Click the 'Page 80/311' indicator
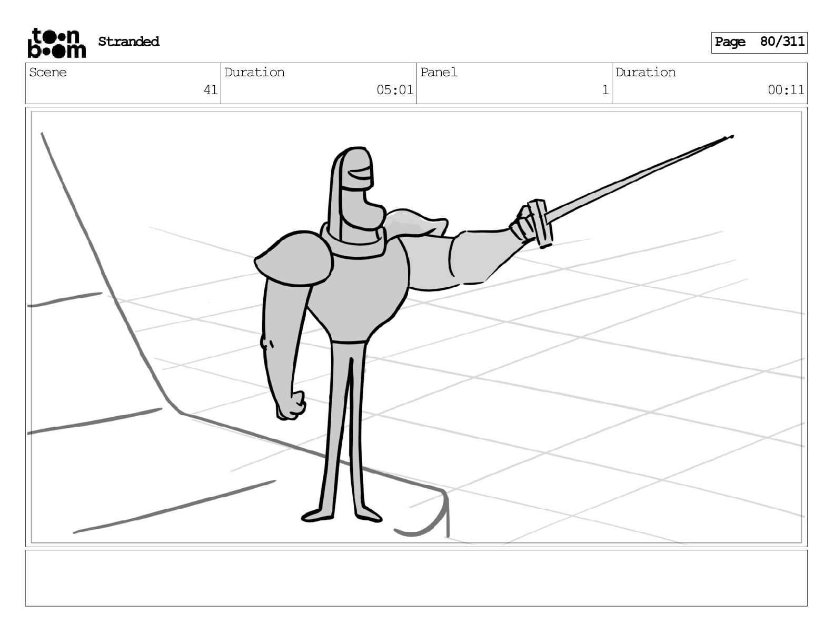This screenshot has width=834, height=644. click(x=759, y=42)
